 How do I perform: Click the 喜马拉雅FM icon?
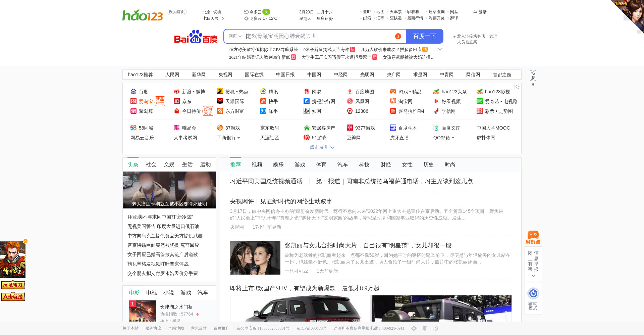(393, 111)
